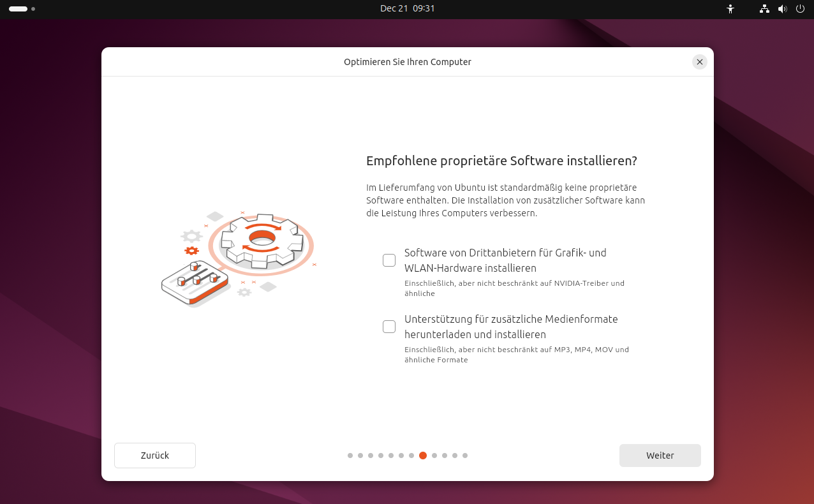
Task: Open the volume icon in the system tray
Action: click(782, 9)
